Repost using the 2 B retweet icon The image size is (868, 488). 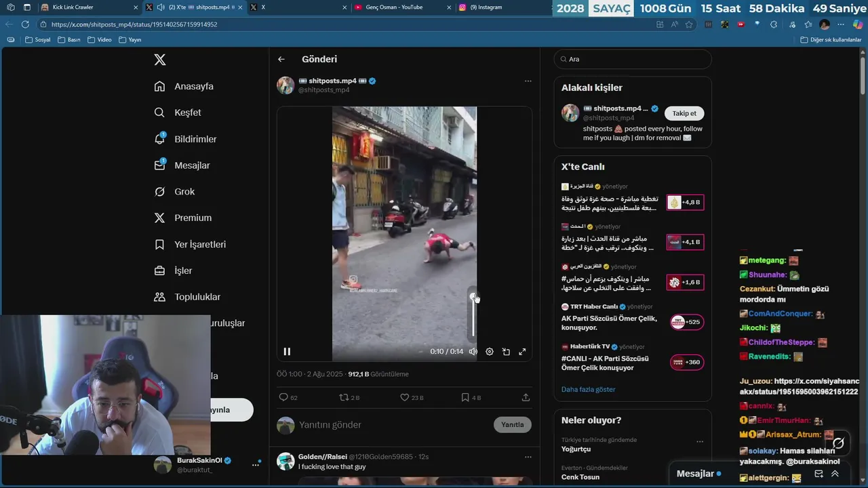click(349, 397)
